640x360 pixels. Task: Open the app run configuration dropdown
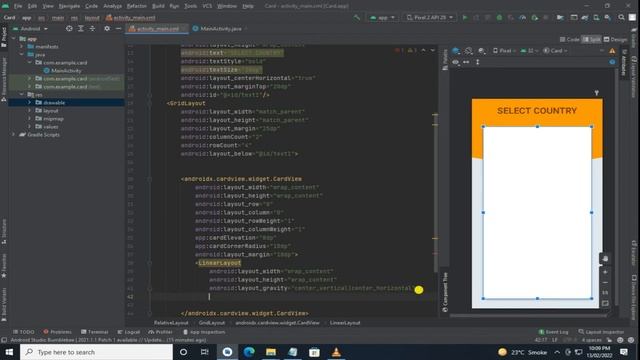(x=382, y=18)
